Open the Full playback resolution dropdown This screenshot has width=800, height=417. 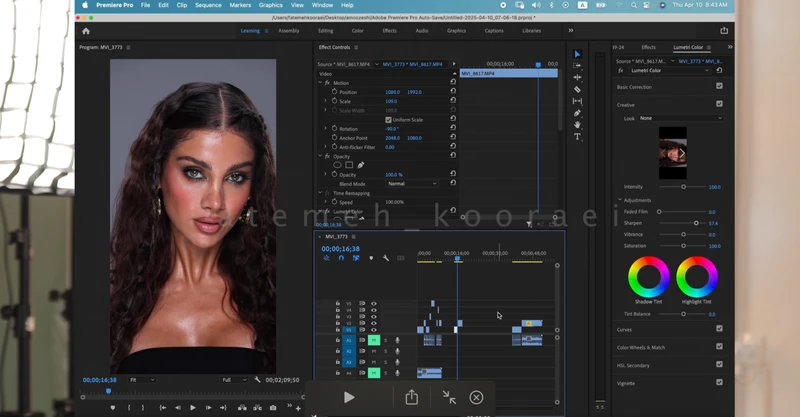click(x=234, y=380)
